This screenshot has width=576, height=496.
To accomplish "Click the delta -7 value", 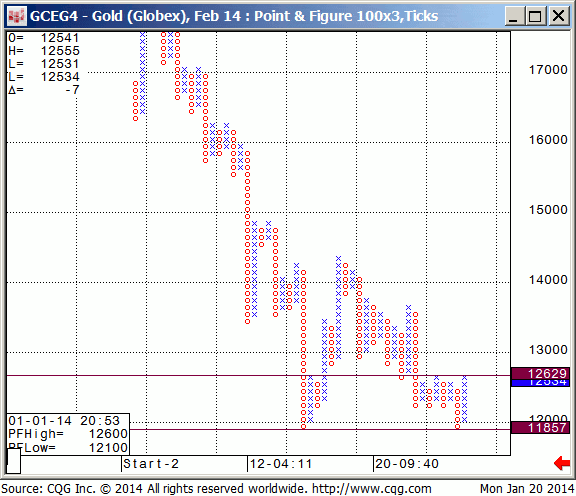I will point(44,90).
